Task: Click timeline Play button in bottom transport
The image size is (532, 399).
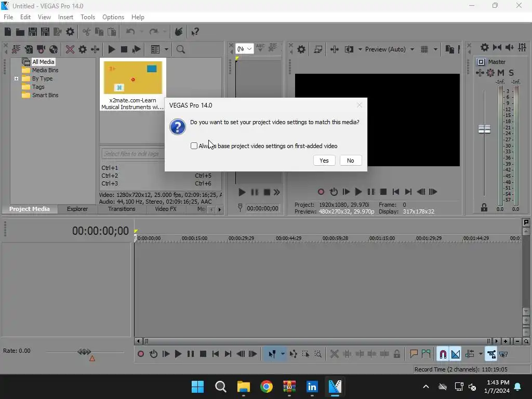Action: (178, 354)
